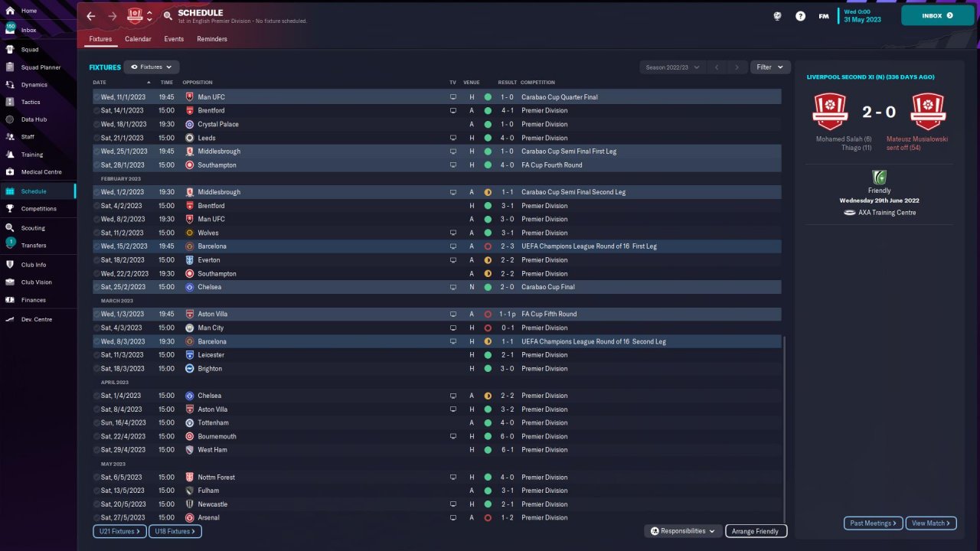Open the Fixtures view dropdown

[x=152, y=67]
